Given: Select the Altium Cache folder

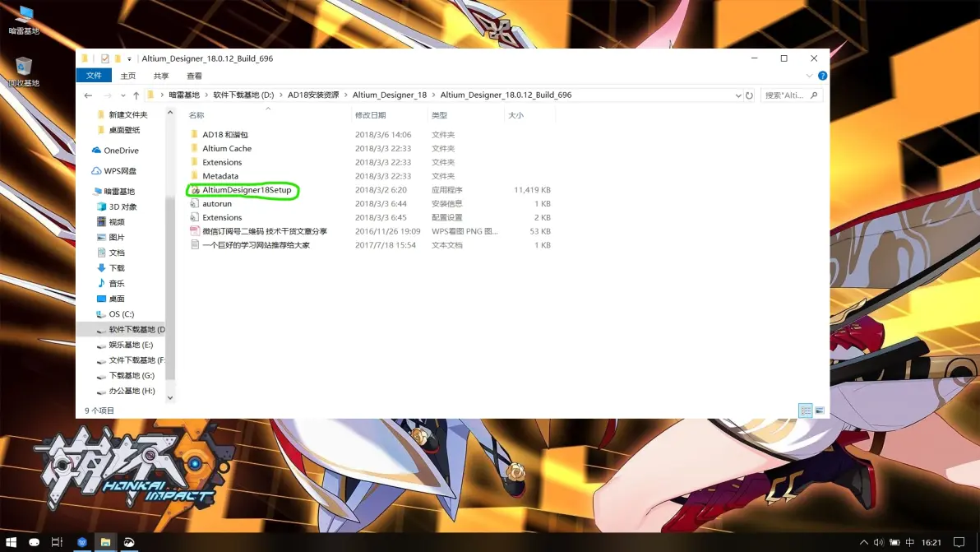Looking at the screenshot, I should (x=227, y=149).
